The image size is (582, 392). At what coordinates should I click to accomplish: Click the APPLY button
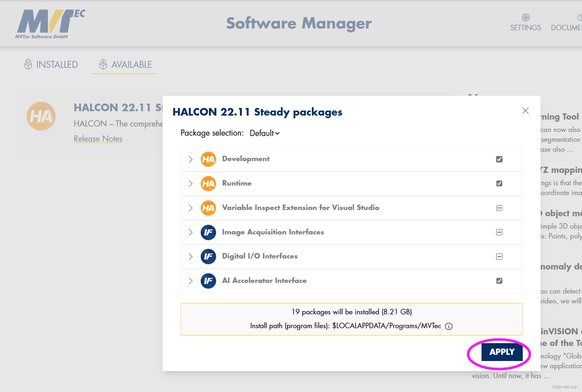pos(502,352)
